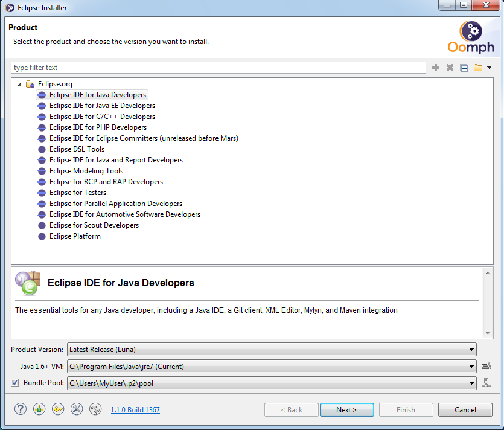Click the Oomph logo
504x430 pixels.
[x=471, y=37]
